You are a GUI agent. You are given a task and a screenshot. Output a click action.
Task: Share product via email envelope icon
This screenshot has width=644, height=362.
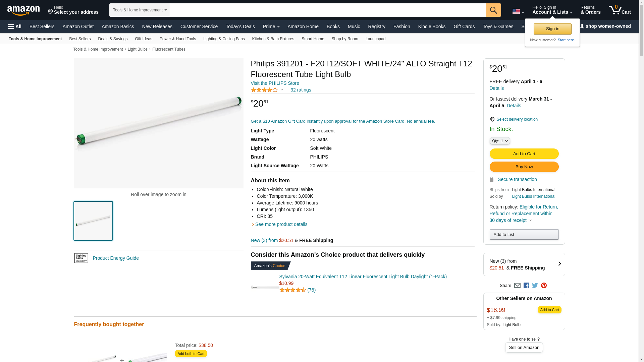click(517, 286)
